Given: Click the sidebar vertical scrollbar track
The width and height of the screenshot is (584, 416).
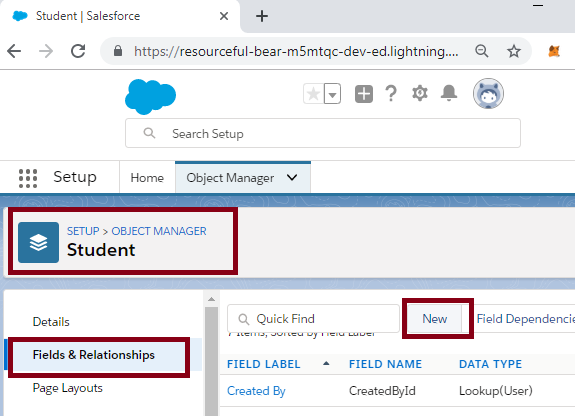Looking at the screenshot, I should [212, 361].
